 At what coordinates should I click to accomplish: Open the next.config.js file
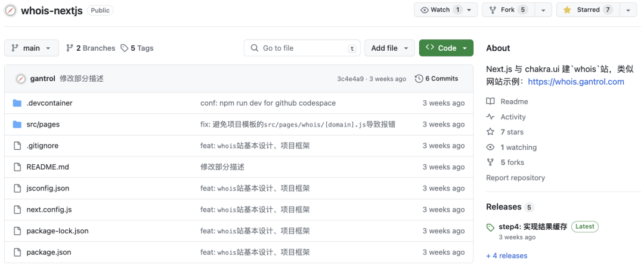point(49,210)
